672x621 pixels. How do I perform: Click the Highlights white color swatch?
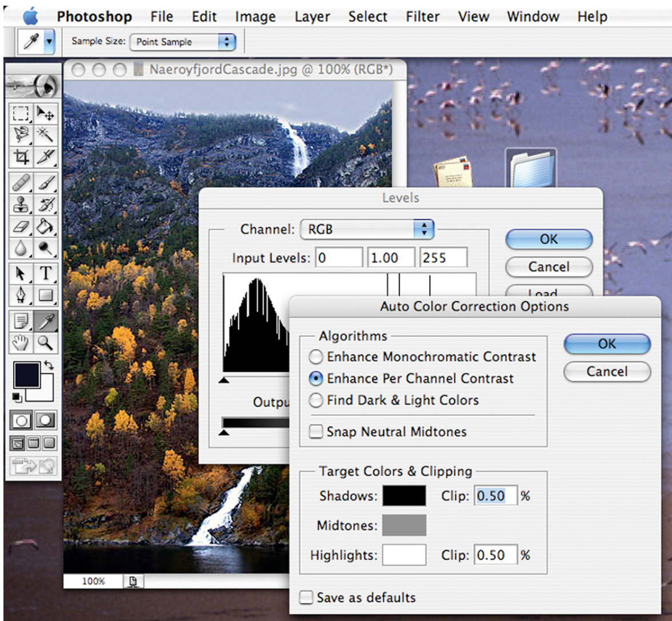404,555
